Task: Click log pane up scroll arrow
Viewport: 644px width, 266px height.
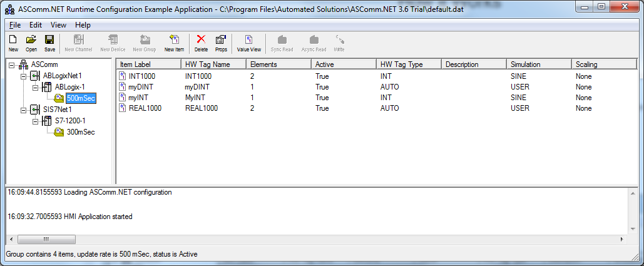Action: click(x=633, y=193)
